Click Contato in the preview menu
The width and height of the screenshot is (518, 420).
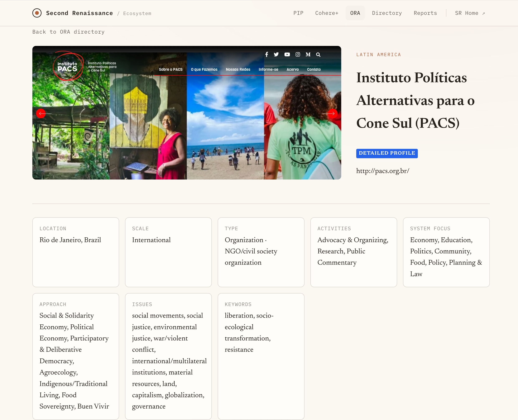[x=314, y=70]
